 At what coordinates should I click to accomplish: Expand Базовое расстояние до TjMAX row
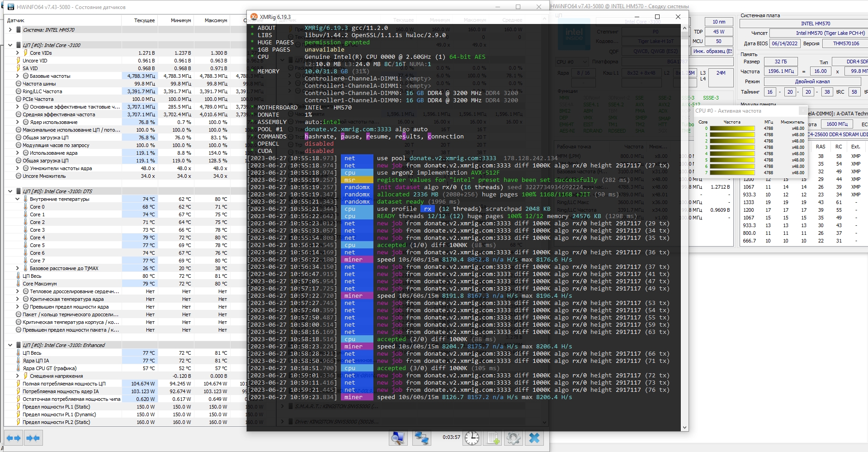(x=18, y=268)
